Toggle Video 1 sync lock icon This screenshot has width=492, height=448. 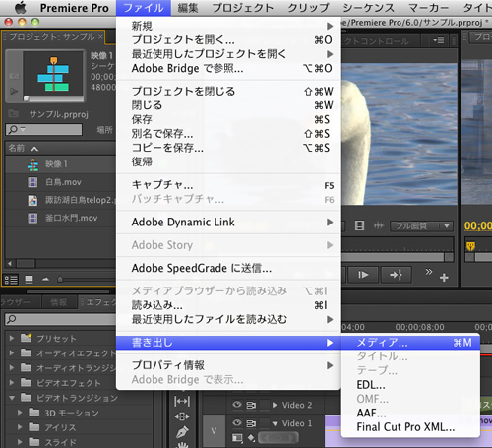(251, 423)
